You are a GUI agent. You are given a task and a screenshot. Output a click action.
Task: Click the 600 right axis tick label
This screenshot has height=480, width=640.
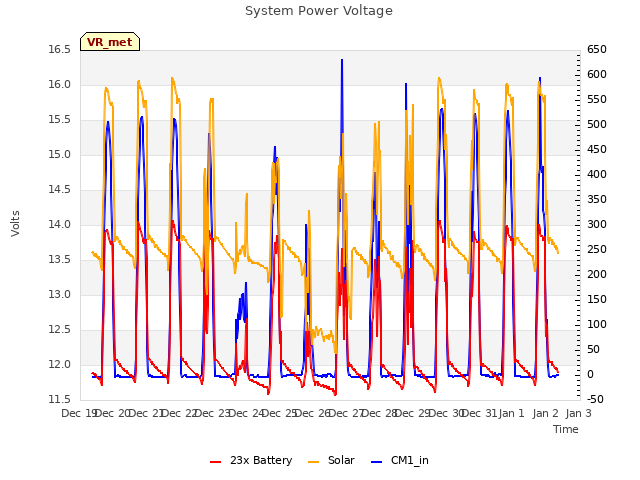click(x=597, y=75)
